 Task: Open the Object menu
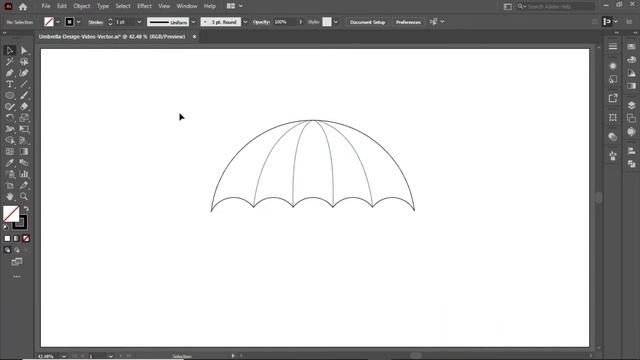(82, 6)
